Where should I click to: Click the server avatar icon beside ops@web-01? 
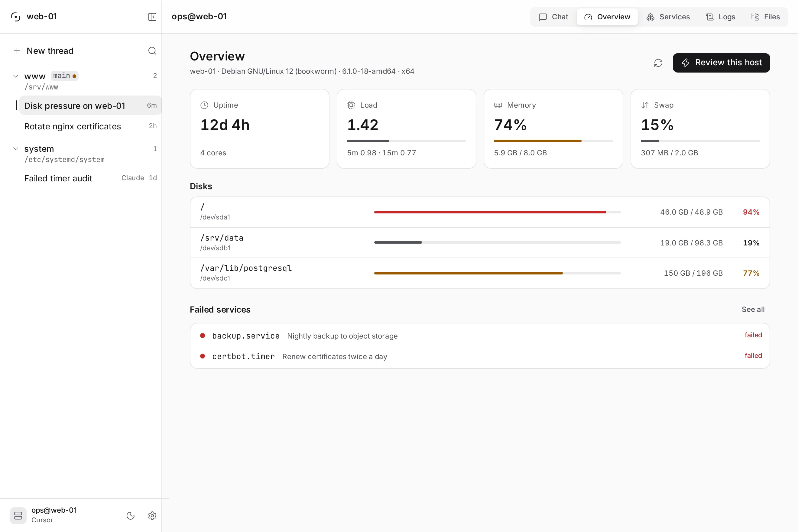point(18,516)
